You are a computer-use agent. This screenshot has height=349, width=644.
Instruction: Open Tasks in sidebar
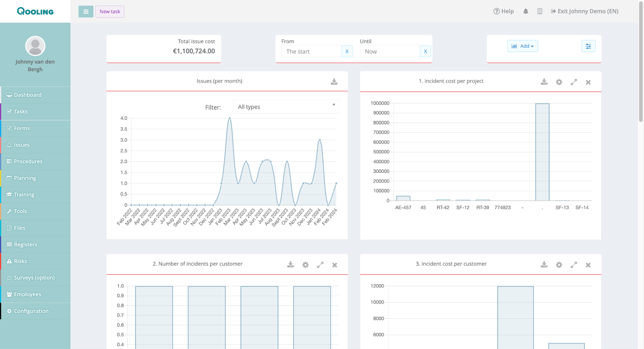35,111
